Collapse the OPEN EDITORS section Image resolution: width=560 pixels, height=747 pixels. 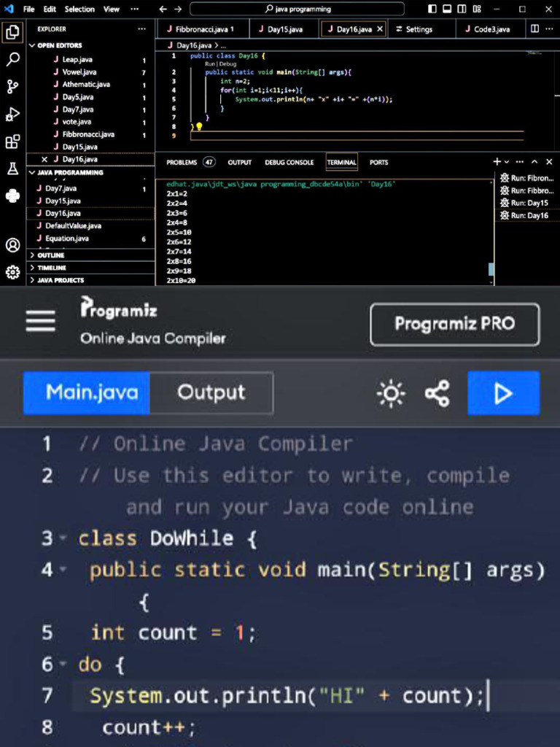32,45
